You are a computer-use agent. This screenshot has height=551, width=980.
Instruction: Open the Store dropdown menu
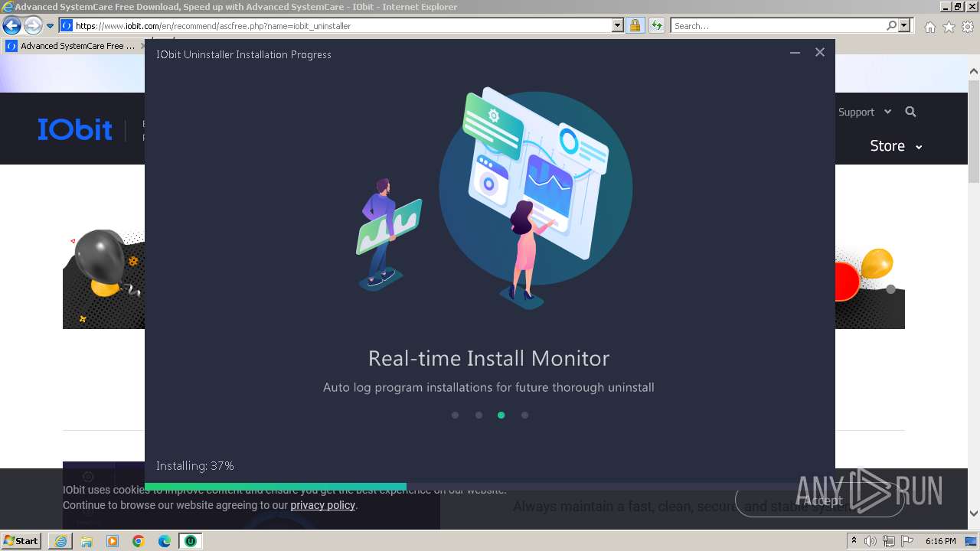pos(896,145)
